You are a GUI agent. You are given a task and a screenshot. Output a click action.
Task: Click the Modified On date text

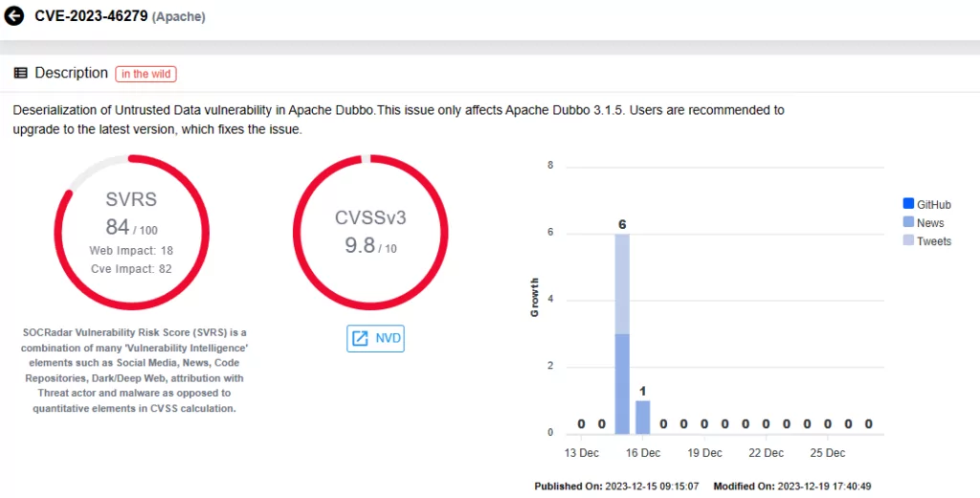[791, 487]
